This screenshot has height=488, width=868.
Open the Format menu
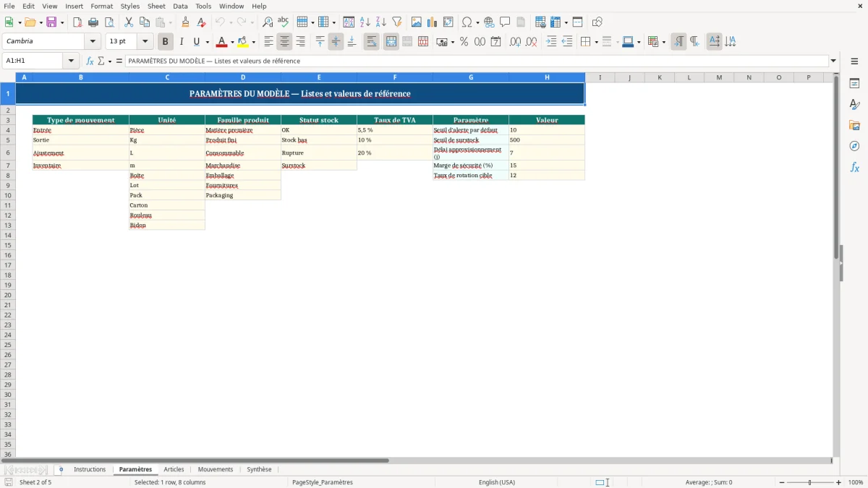102,6
